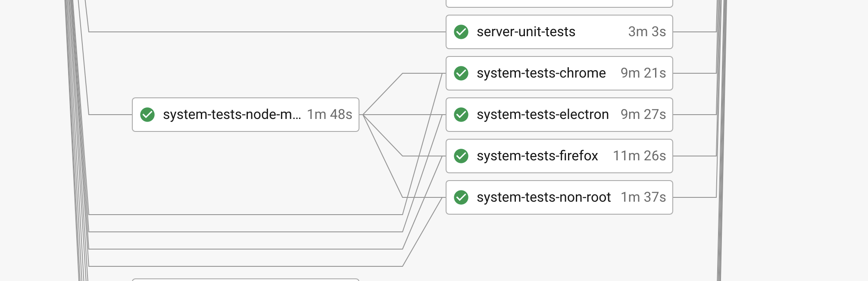Image resolution: width=868 pixels, height=281 pixels.
Task: Click the 9m 27s duration on electron job
Action: pos(643,115)
